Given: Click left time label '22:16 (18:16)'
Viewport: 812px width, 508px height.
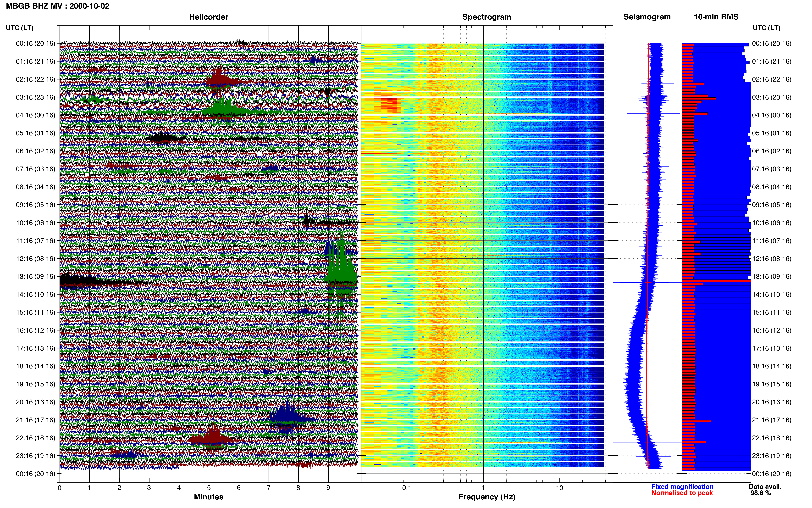Looking at the screenshot, I should (x=35, y=438).
